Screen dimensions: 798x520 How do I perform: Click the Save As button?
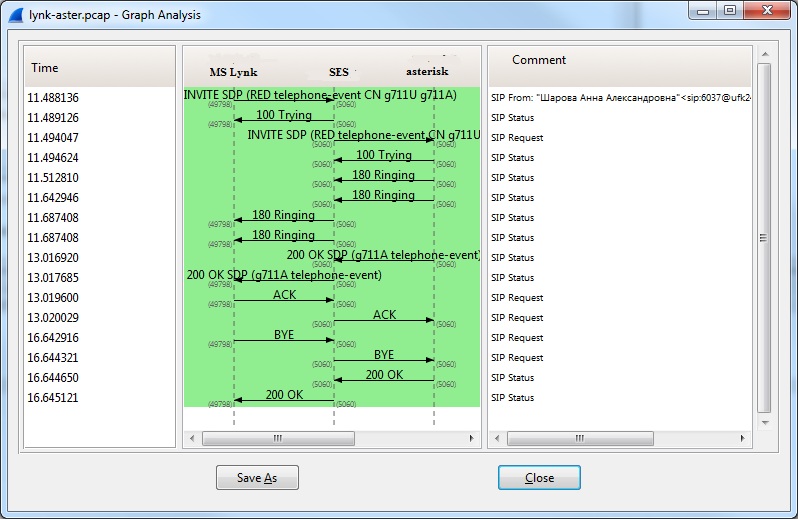pos(257,477)
